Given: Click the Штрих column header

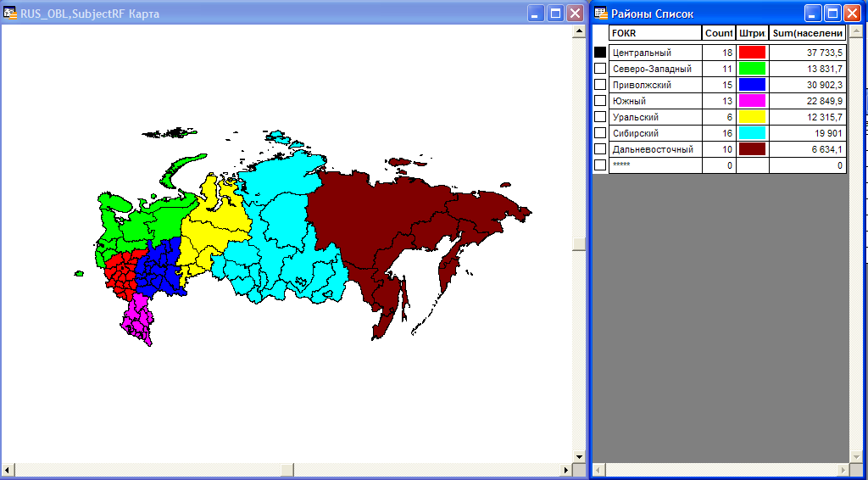Looking at the screenshot, I should click(753, 33).
